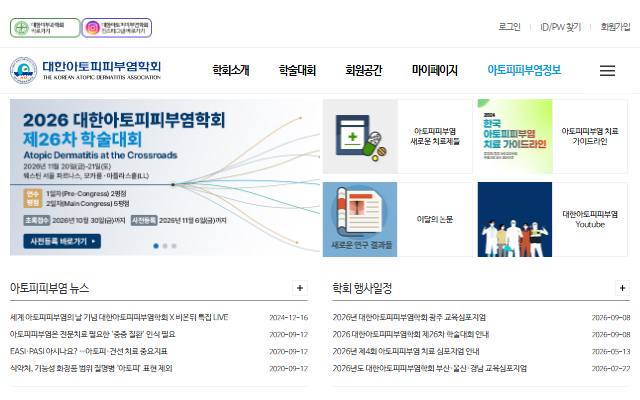This screenshot has width=640, height=400.
Task: Open the 이달의 논문 journal thumbnail
Action: point(360,220)
